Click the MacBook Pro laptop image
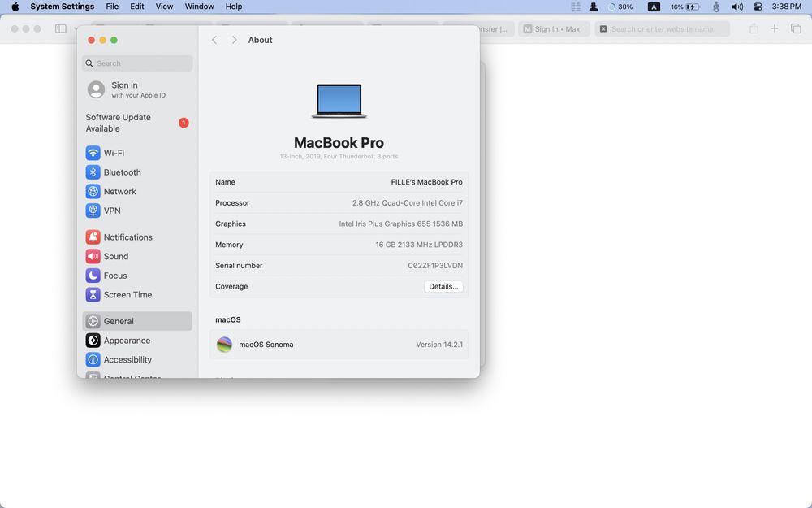This screenshot has width=812, height=508. click(339, 101)
